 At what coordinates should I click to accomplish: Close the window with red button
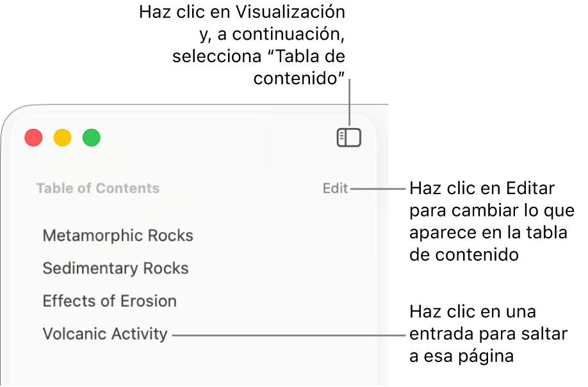pyautogui.click(x=33, y=138)
